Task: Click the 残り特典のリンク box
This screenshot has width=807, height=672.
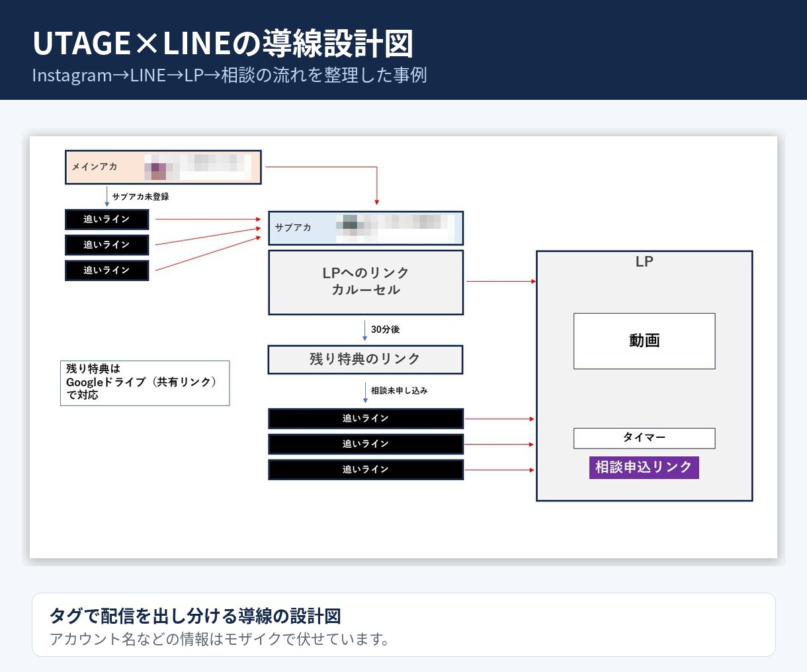Action: (x=365, y=359)
